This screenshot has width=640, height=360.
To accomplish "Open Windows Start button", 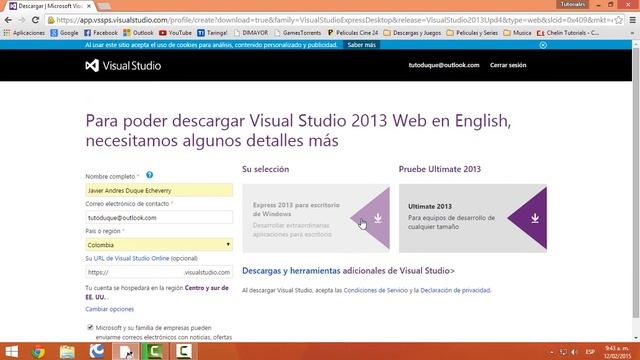I will (12, 351).
